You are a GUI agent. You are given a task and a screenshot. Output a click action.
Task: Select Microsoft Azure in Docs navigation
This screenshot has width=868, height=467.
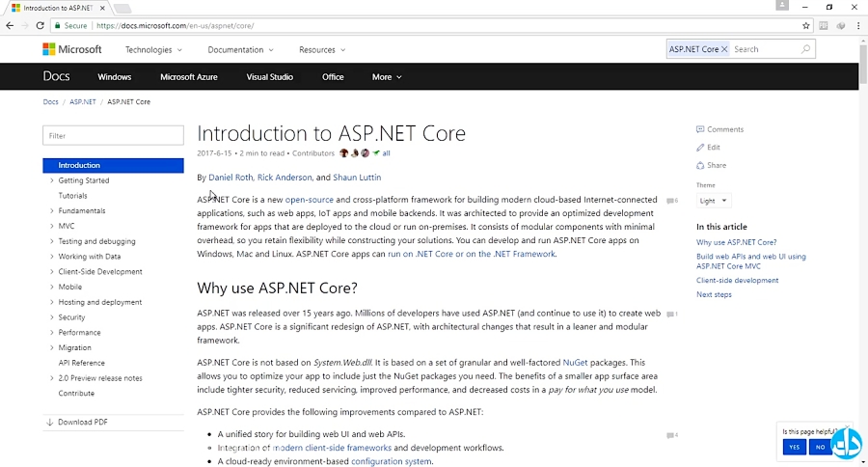point(188,77)
